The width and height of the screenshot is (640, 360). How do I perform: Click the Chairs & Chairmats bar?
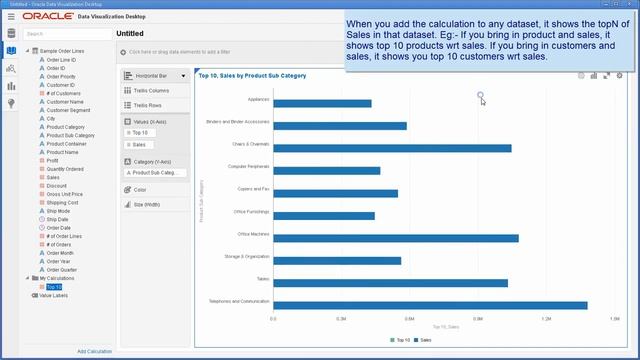392,149
